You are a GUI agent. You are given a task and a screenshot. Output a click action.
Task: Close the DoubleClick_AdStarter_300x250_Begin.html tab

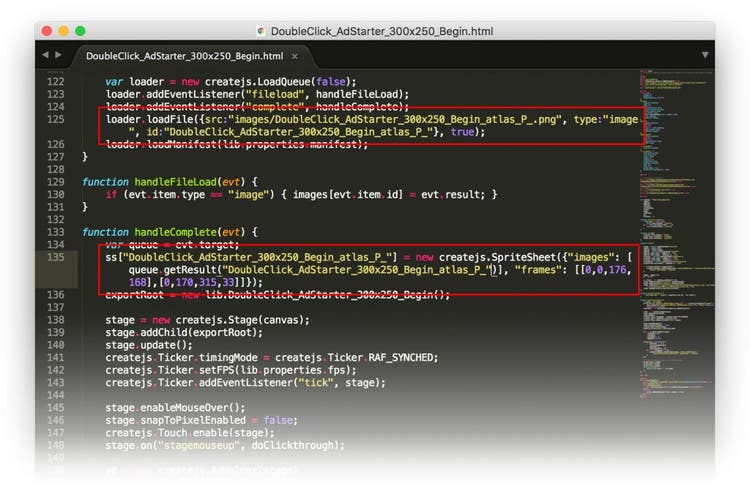point(296,56)
